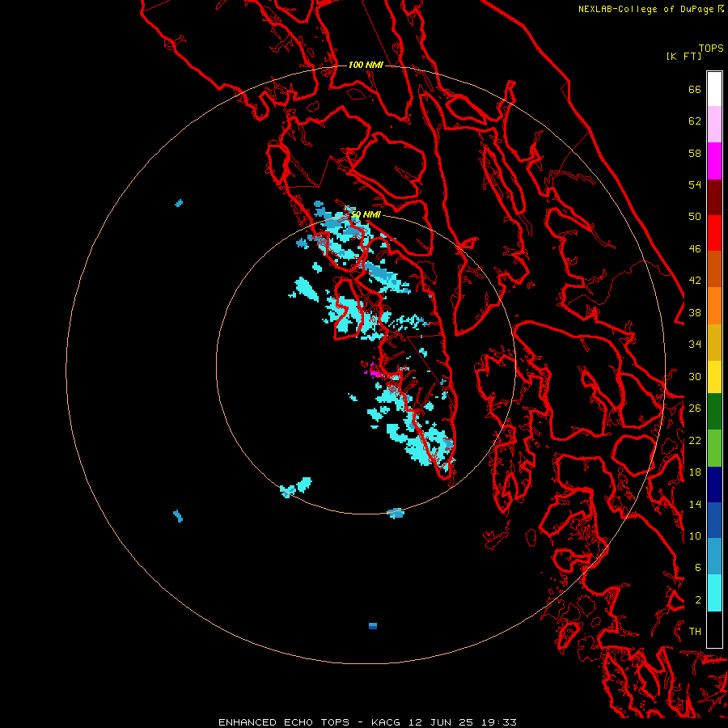
Task: Click the '38' legend value
Action: click(695, 313)
